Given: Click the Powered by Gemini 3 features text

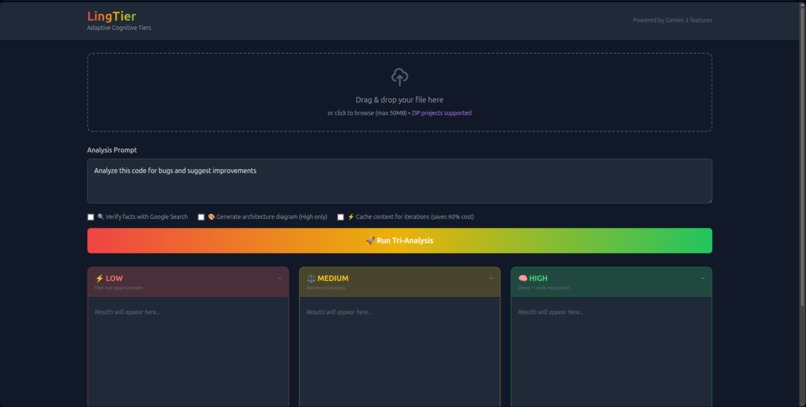Looking at the screenshot, I should (672, 21).
